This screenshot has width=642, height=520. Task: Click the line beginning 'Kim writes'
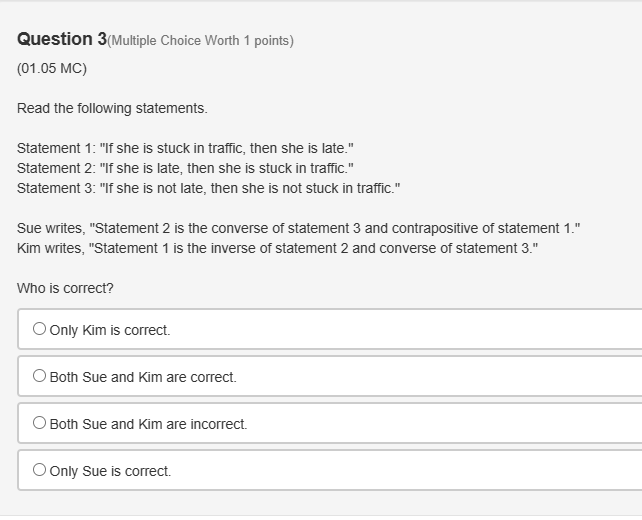tap(277, 248)
